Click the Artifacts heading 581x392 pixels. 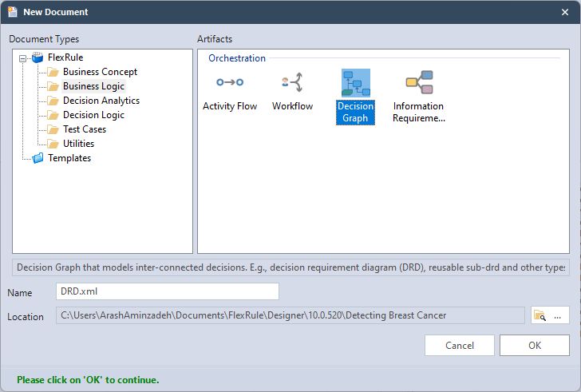coord(215,39)
